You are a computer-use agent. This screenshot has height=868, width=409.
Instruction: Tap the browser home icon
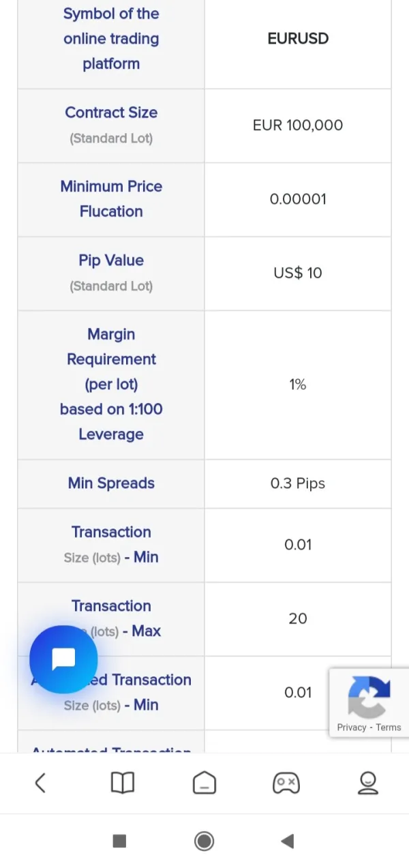204,783
